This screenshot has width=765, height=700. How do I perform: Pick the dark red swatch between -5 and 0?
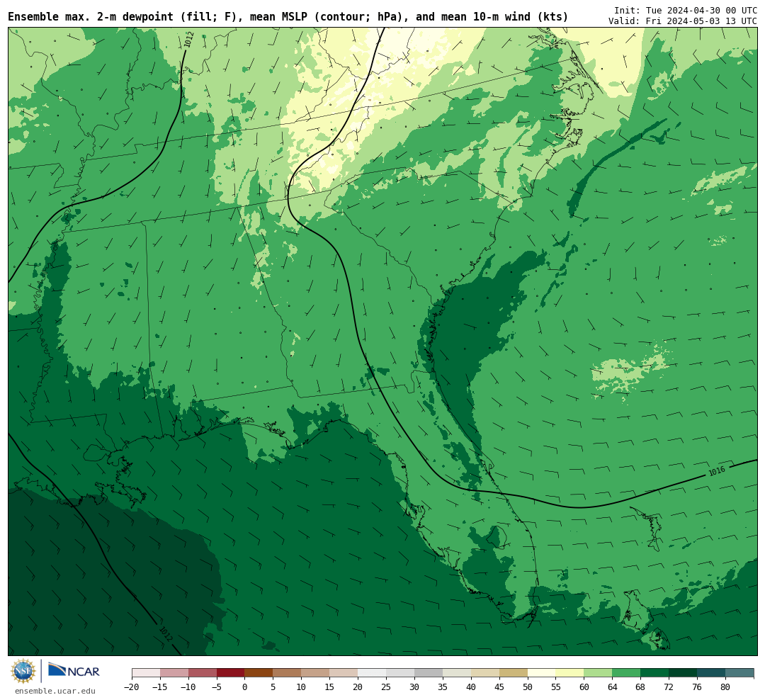(231, 673)
